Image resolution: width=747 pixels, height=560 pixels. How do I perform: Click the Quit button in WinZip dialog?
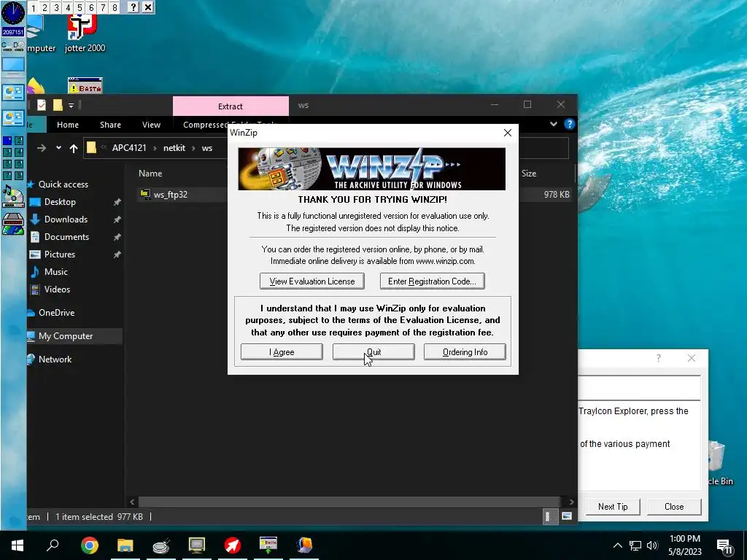373,352
